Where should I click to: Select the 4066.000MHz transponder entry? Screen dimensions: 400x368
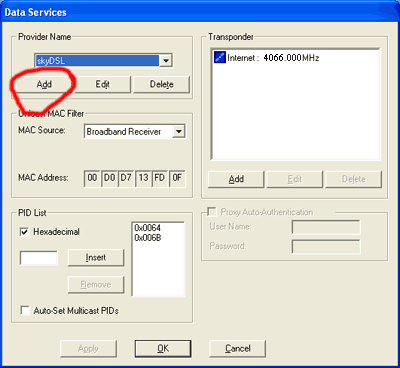click(x=266, y=58)
